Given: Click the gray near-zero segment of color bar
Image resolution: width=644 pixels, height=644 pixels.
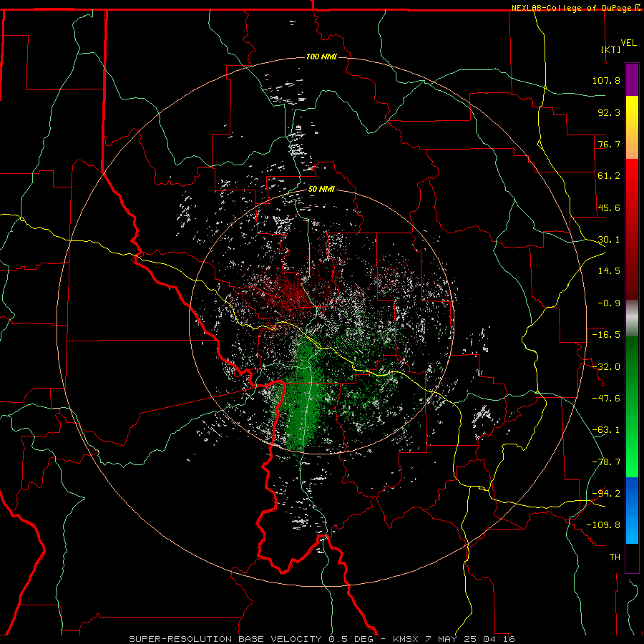Looking at the screenshot, I should coord(632,318).
